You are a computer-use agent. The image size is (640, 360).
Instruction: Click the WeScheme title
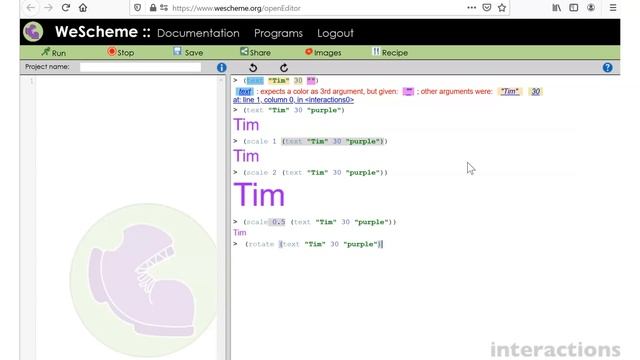click(102, 32)
